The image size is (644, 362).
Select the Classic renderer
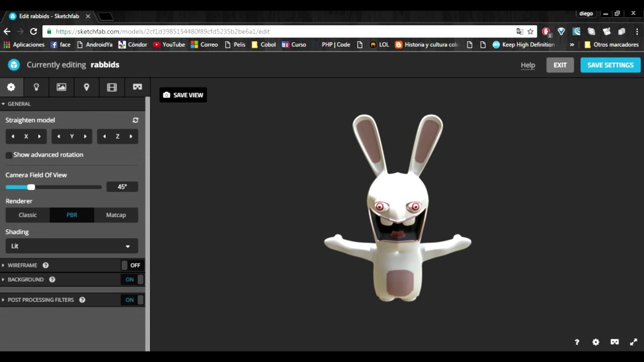pos(28,215)
